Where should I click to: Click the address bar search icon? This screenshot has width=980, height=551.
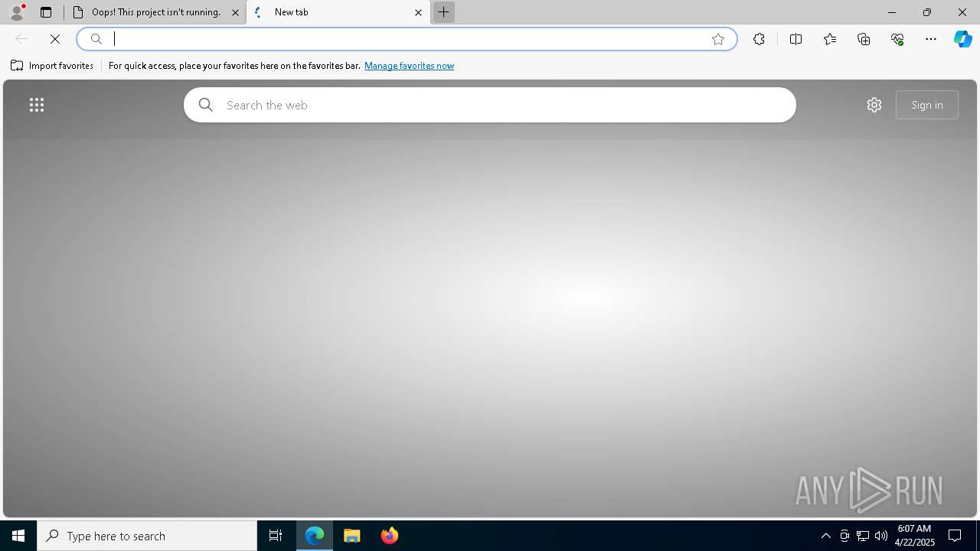tap(96, 39)
